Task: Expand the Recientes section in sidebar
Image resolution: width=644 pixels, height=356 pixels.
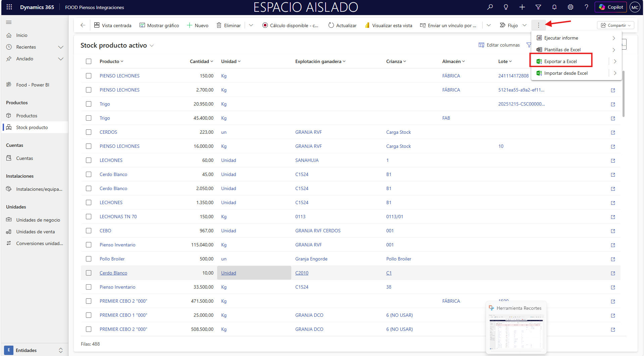Action: [x=61, y=47]
